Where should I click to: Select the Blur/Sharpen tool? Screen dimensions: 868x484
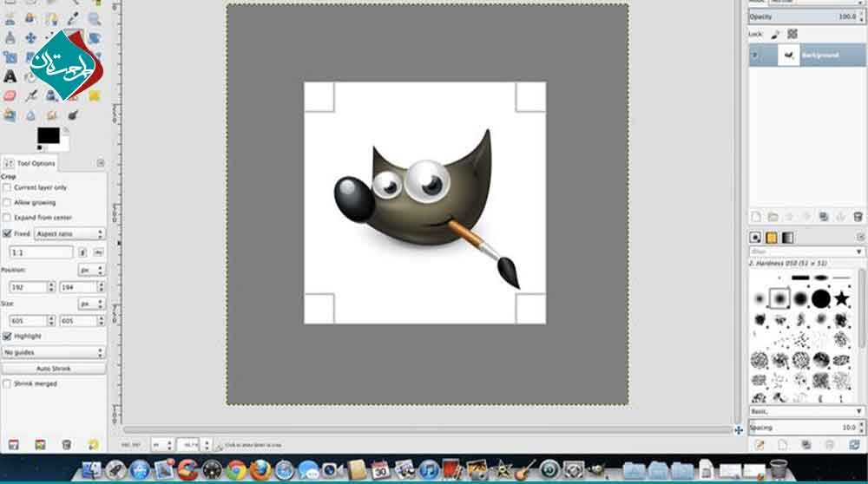[x=30, y=115]
